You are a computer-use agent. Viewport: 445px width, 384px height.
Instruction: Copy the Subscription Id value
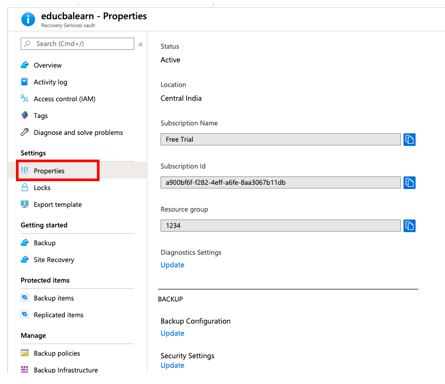tap(409, 182)
